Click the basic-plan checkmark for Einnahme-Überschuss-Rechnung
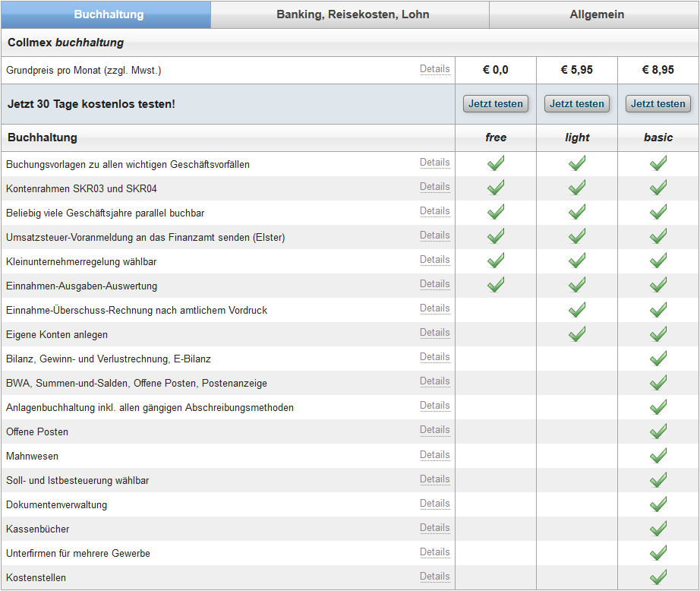This screenshot has width=700, height=591. (x=658, y=309)
